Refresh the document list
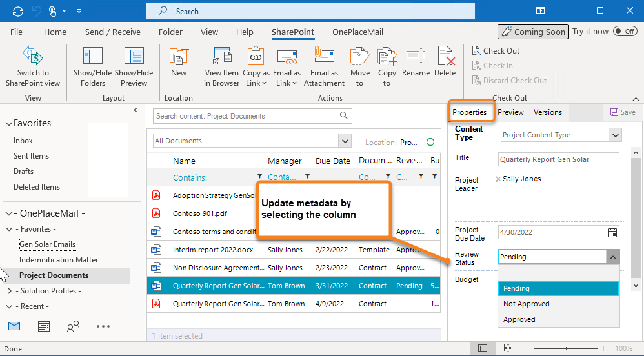This screenshot has width=644, height=356. (x=430, y=141)
